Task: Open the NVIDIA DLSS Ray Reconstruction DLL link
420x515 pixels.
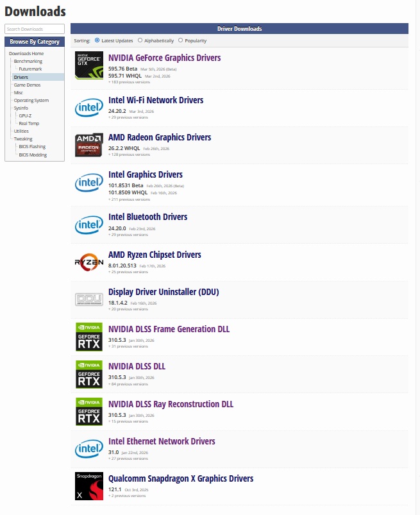Action: click(x=171, y=404)
